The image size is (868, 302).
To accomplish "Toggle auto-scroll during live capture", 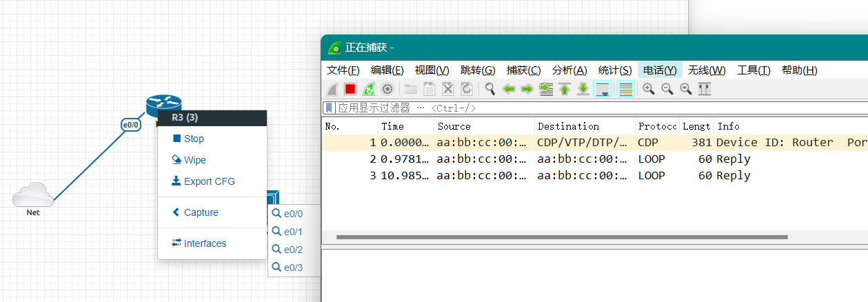I will [x=603, y=89].
